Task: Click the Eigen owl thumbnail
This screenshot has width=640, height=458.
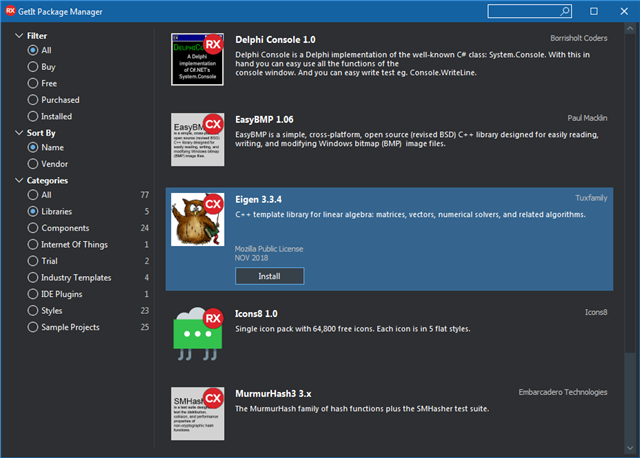Action: tap(198, 220)
